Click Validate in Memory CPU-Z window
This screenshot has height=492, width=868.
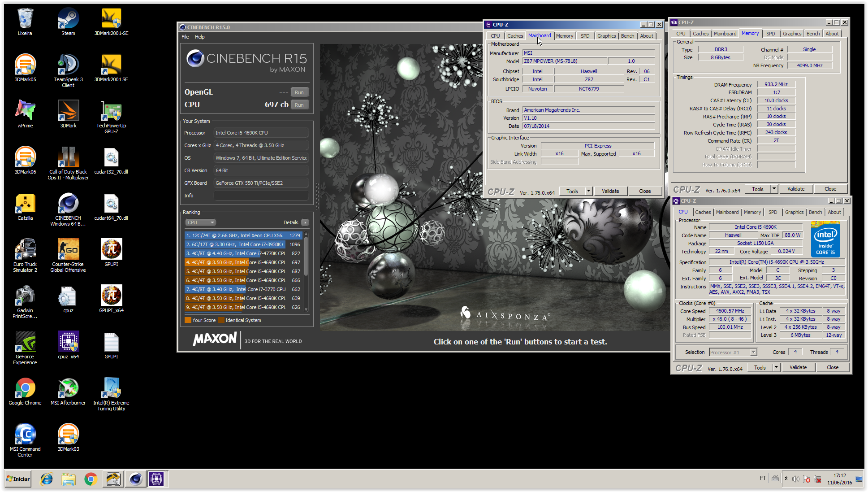[x=796, y=189]
